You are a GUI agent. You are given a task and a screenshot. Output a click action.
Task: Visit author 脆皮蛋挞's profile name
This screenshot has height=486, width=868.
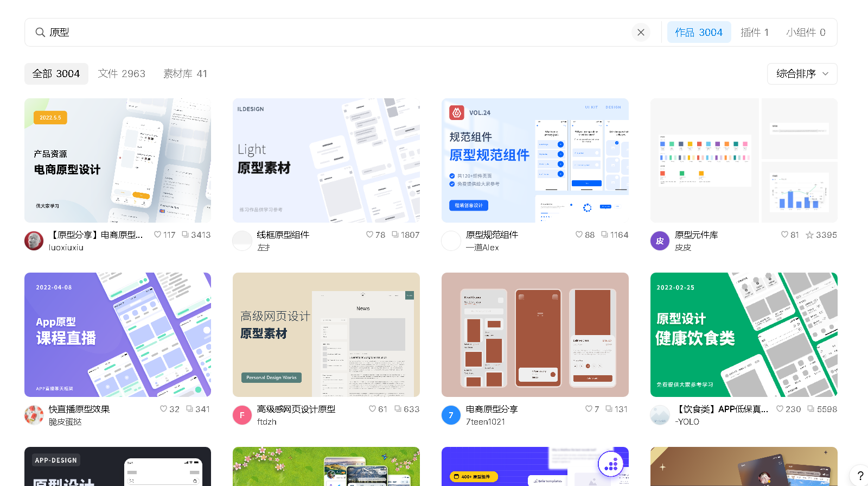pyautogui.click(x=65, y=421)
